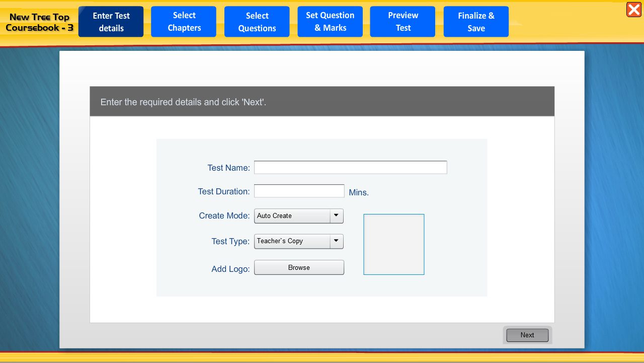Open the Test Type dropdown showing Teacher's Copy
Viewport: 644px width, 363px height.
(x=292, y=242)
